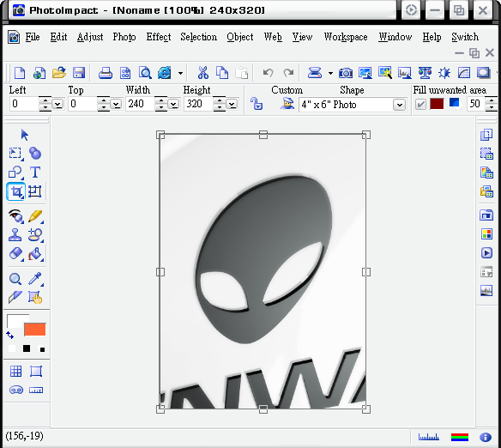Toggle the mask mode icon
The height and width of the screenshot is (448, 501).
coord(16,390)
